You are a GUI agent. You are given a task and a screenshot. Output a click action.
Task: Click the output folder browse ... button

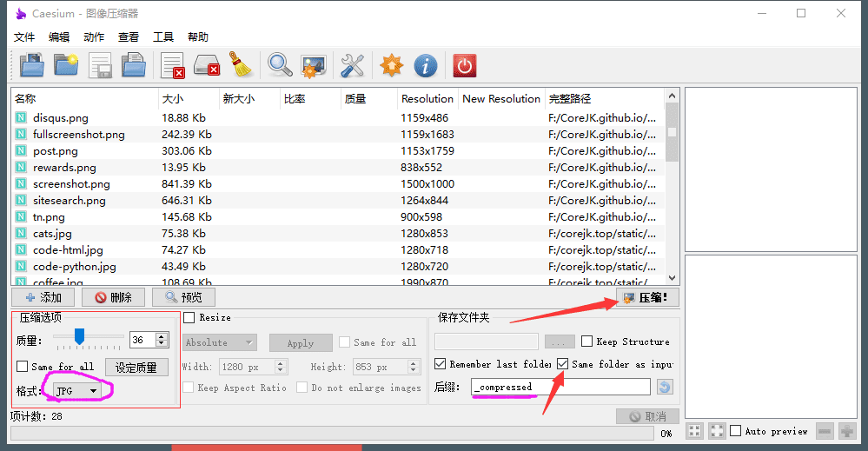[x=559, y=342]
